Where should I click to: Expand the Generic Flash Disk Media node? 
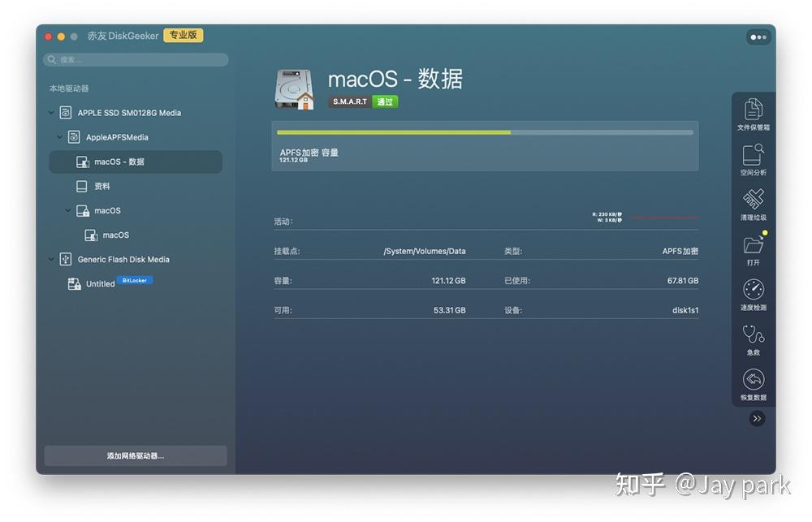point(51,259)
